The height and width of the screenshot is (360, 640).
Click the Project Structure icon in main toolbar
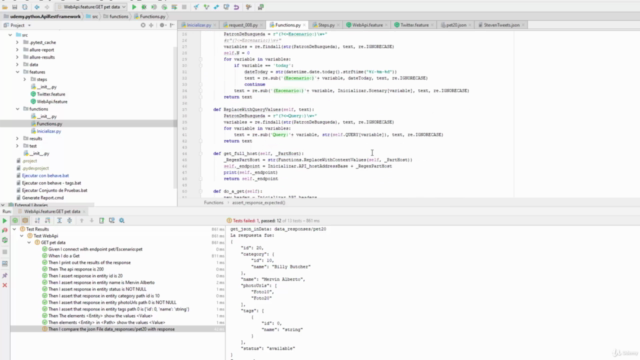[260, 7]
